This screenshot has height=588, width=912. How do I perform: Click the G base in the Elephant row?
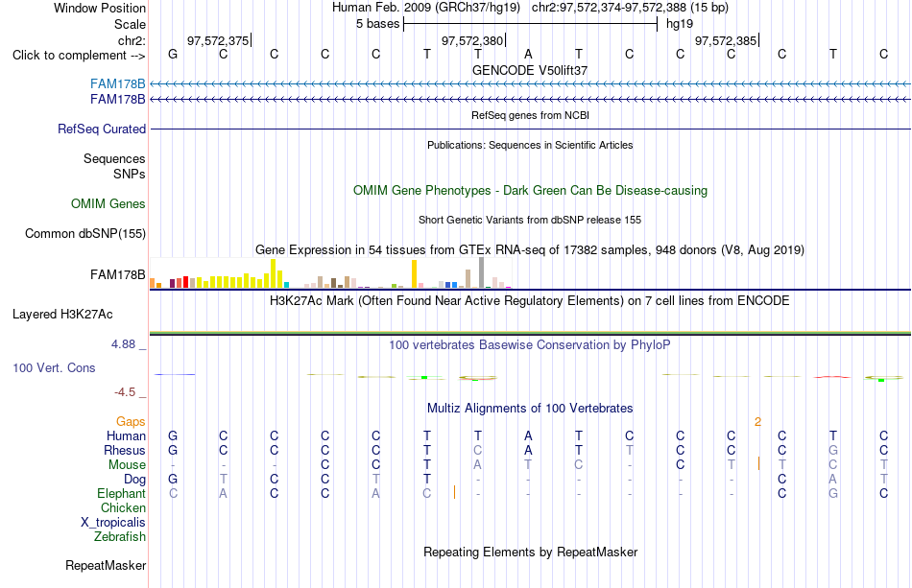pyautogui.click(x=833, y=493)
